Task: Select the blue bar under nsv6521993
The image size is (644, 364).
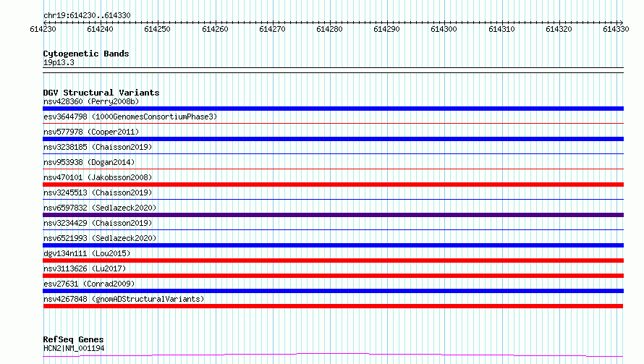Action: coord(333,245)
